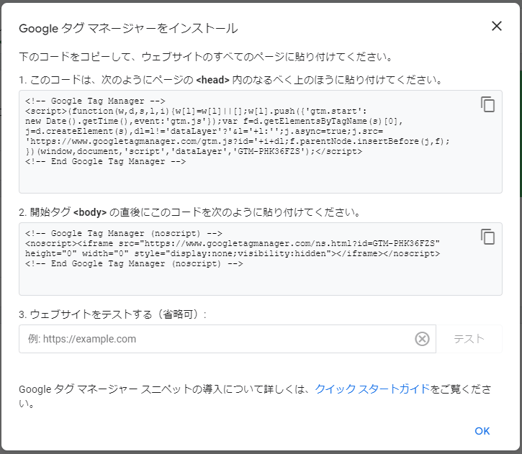Close the install Tag Manager dialog
Screen dimensions: 522x454
tap(497, 26)
